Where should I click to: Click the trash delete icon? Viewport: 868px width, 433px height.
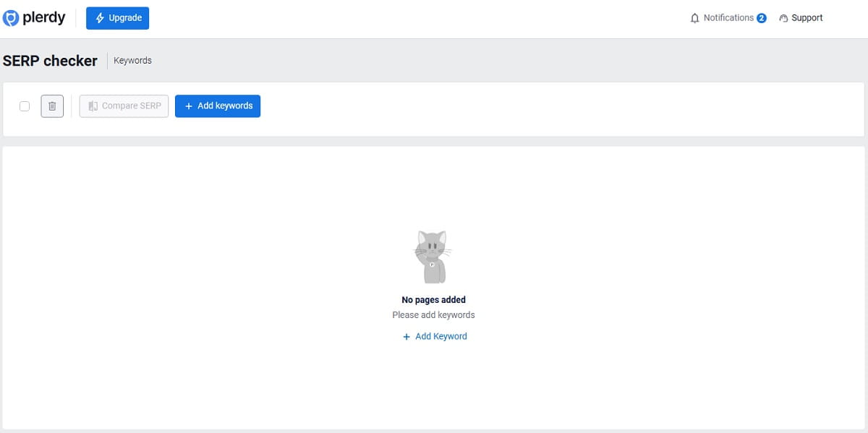tap(51, 106)
